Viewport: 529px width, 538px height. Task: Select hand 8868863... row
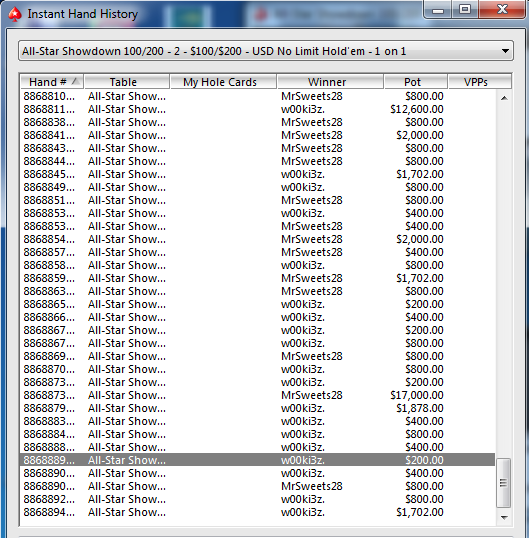point(257,291)
